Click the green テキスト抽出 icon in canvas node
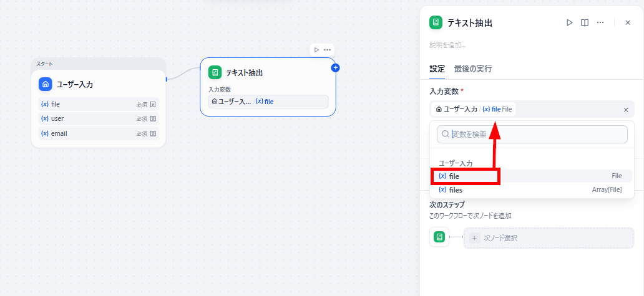The width and height of the screenshot is (644, 296). (x=215, y=72)
